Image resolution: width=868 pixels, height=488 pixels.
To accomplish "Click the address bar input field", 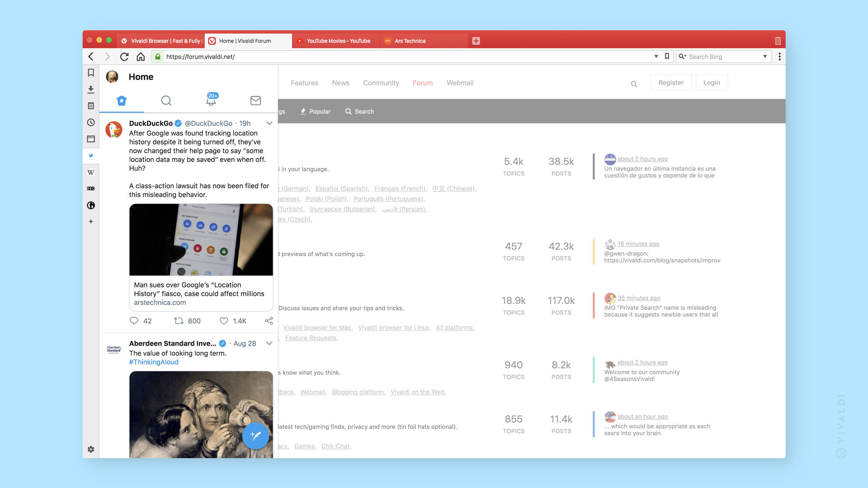I will pos(406,56).
